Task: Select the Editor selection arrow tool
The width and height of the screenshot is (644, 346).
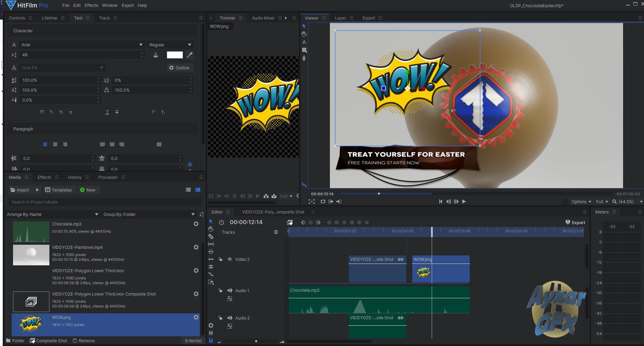Action: (211, 221)
